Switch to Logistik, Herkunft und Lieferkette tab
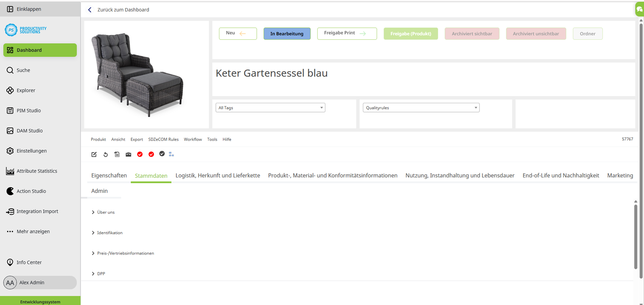 pyautogui.click(x=218, y=175)
